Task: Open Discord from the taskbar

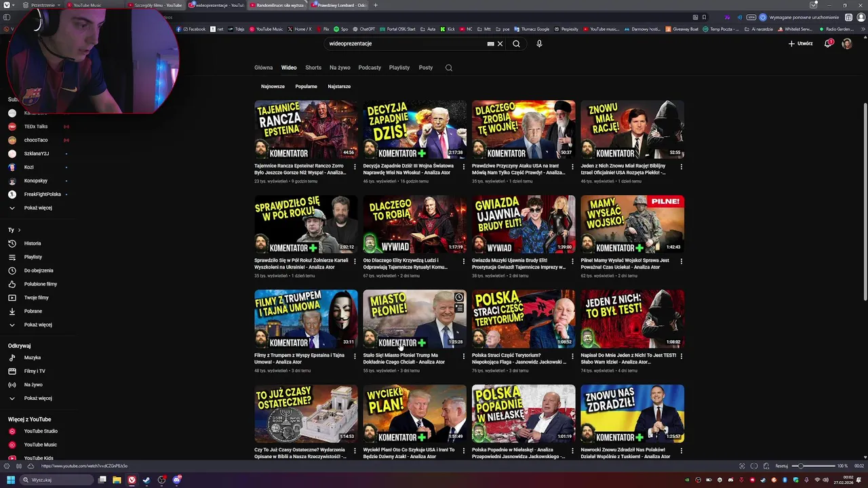Action: 177,480
